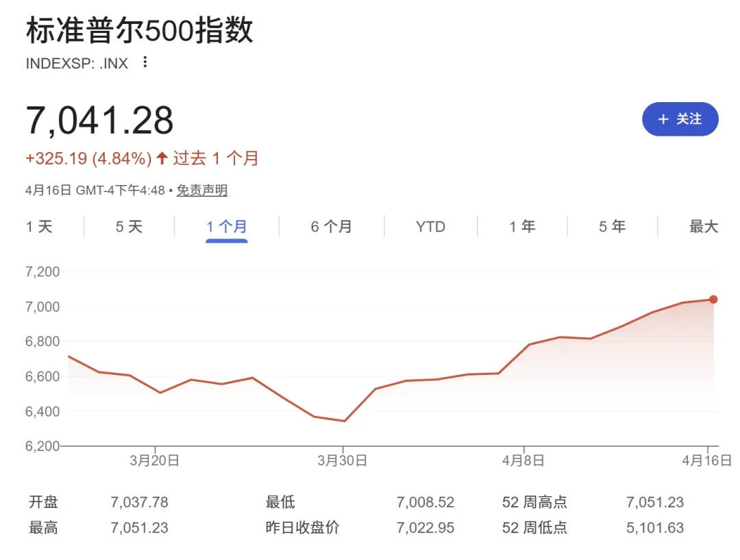Image resolution: width=740 pixels, height=560 pixels.
Task: Click the red endpoint dot on chart
Action: [713, 300]
